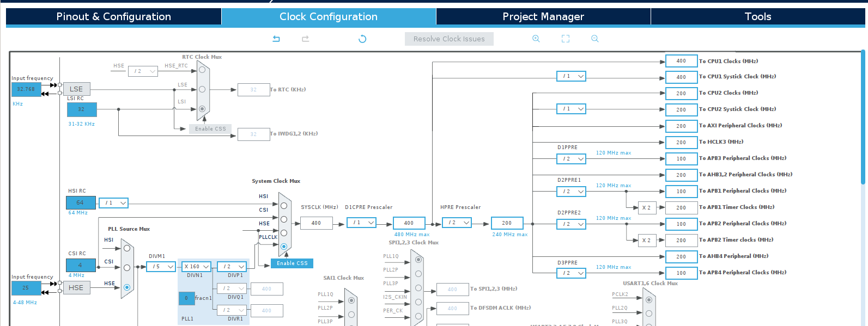Expand the D1PPRE divider dropdown
The height and width of the screenshot is (326, 868).
571,159
